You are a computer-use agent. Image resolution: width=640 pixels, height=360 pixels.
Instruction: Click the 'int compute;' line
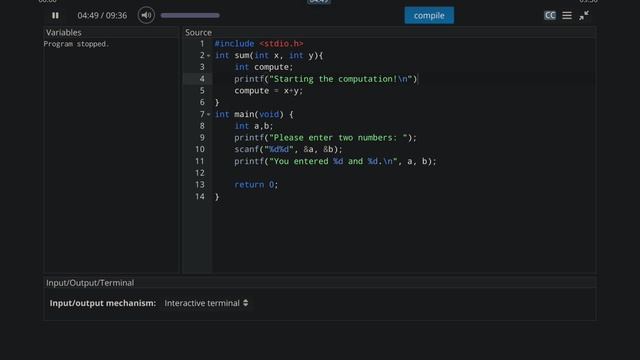[264, 67]
